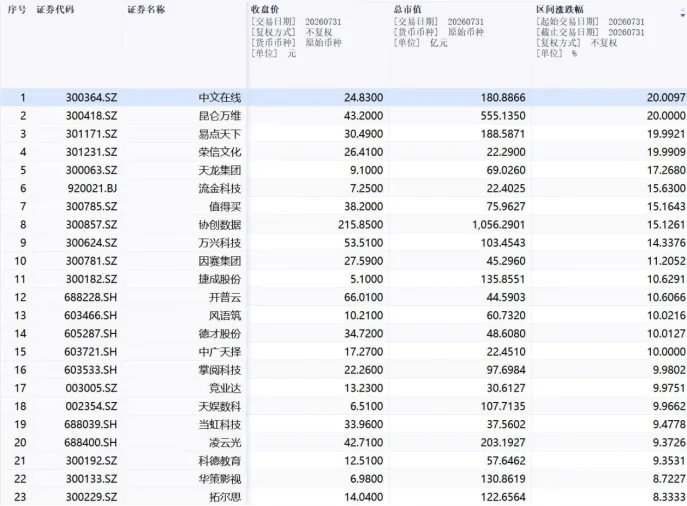687x506 pixels.
Task: Select security code 300133.SZ
Action: [92, 479]
